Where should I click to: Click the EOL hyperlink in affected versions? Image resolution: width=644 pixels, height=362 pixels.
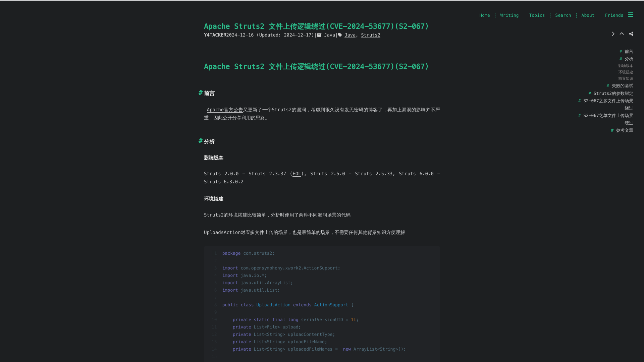point(297,174)
